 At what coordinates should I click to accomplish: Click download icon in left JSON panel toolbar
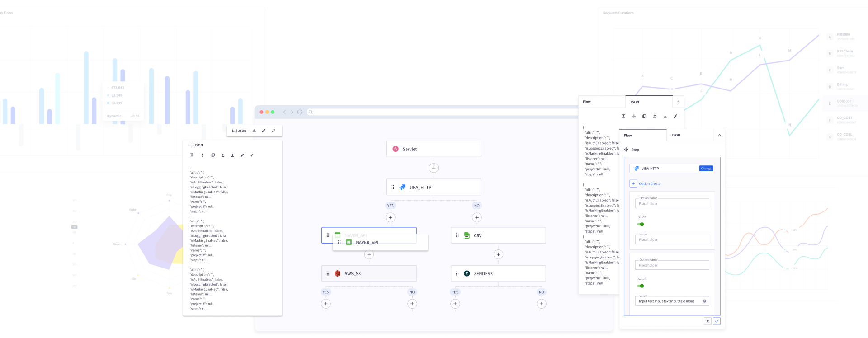(x=233, y=155)
